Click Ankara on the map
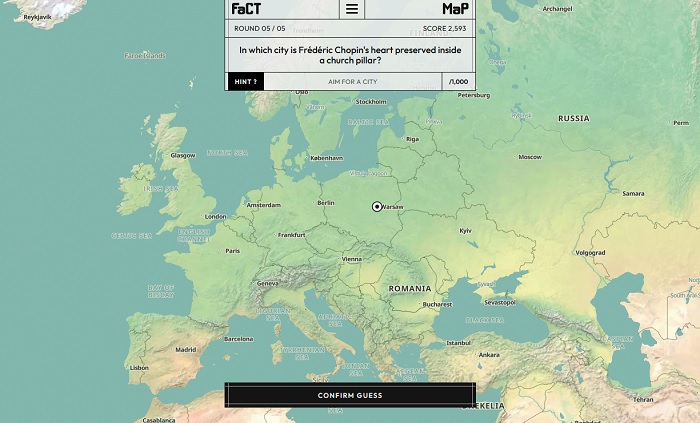 tap(489, 355)
